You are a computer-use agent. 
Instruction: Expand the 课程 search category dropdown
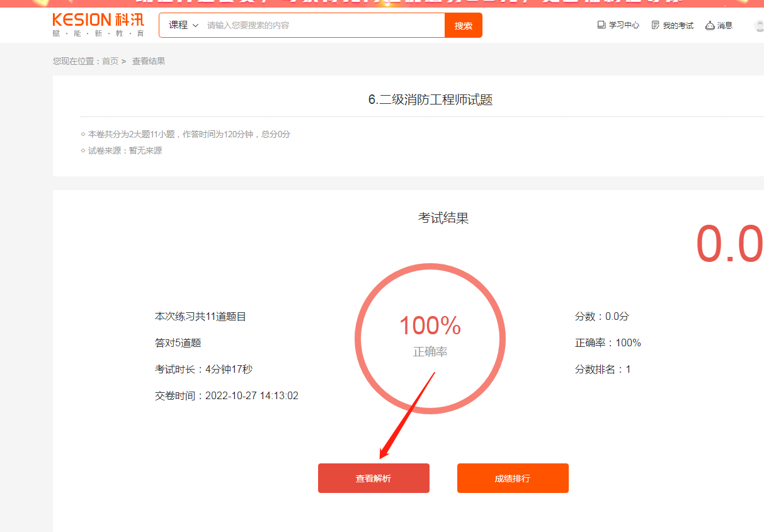pos(183,25)
